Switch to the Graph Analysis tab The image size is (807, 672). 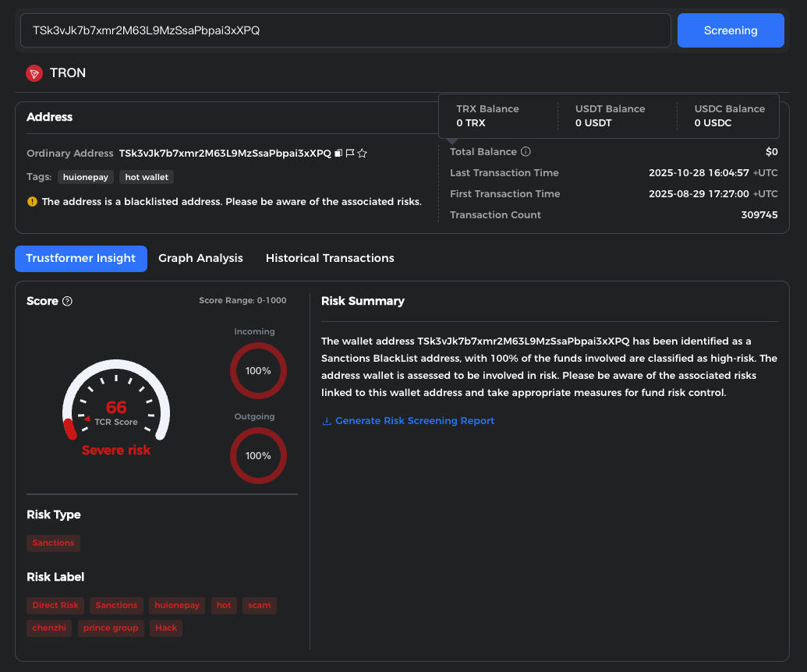pyautogui.click(x=200, y=258)
